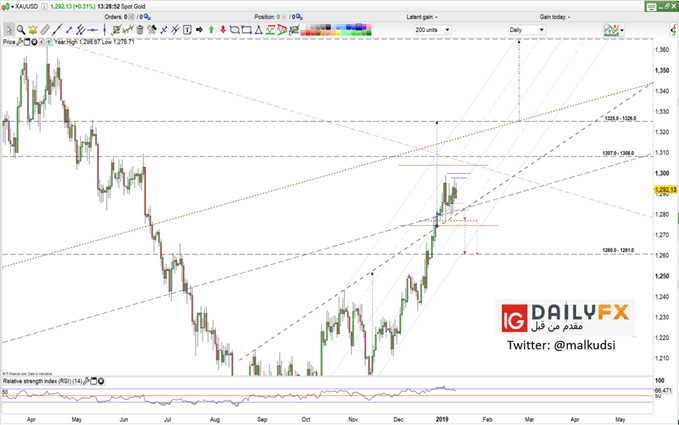
Task: Open the position search magnifier icon
Action: click(x=299, y=17)
